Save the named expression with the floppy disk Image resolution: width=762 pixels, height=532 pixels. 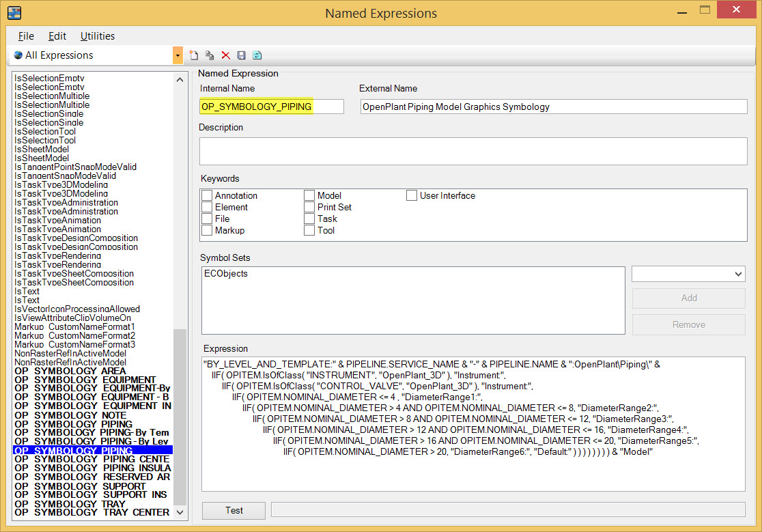point(241,55)
